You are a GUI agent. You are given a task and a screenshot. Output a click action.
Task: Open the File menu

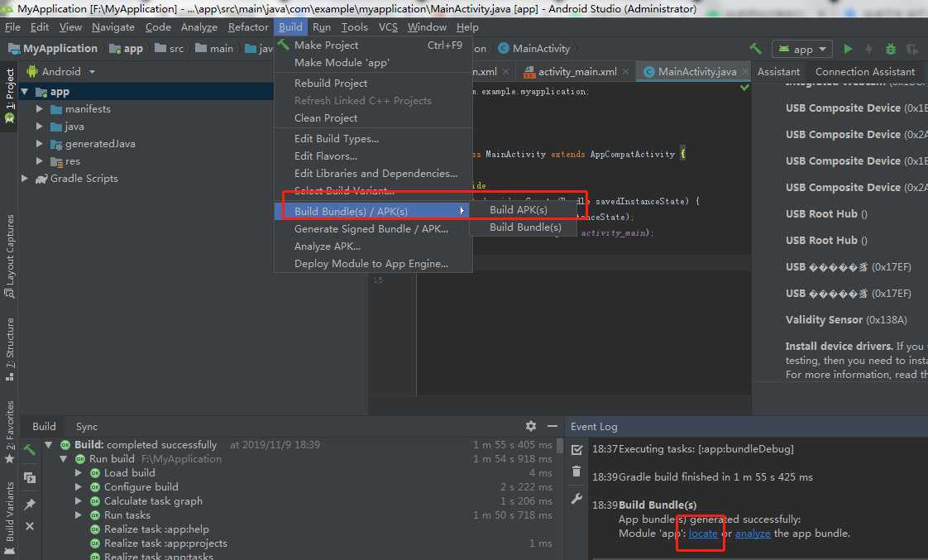pos(12,27)
